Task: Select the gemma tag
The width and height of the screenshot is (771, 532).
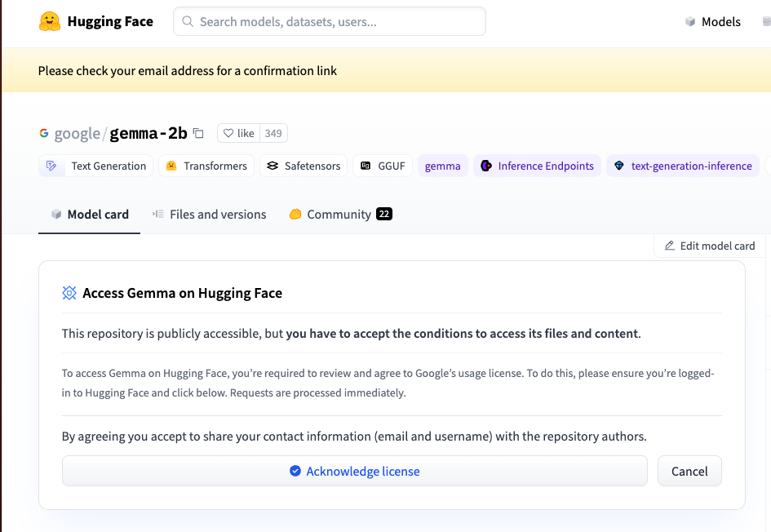Action: (x=442, y=166)
